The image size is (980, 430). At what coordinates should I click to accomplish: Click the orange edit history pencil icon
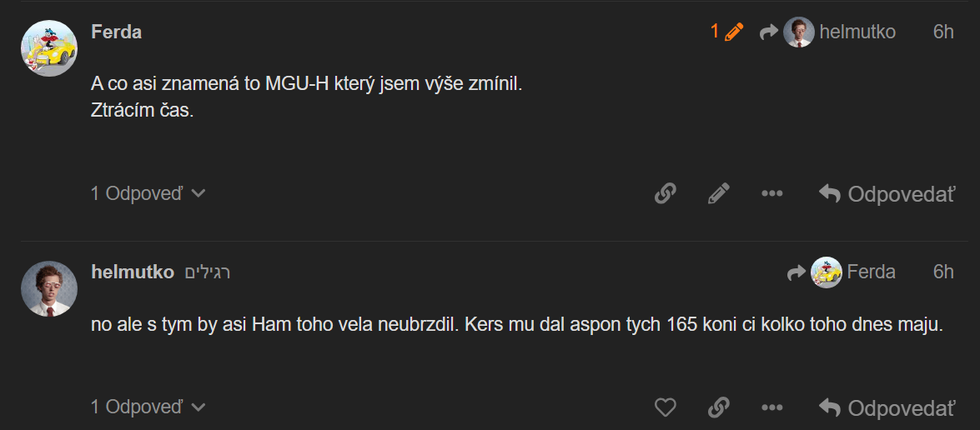point(734,32)
